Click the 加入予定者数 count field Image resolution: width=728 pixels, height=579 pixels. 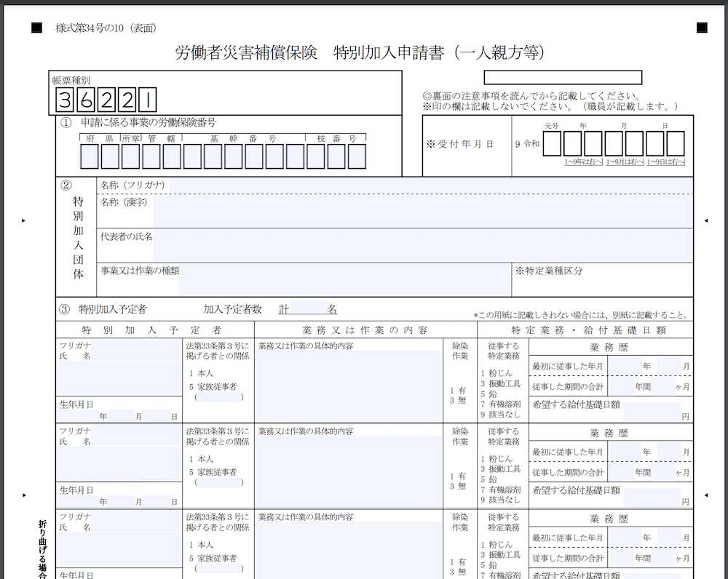[307, 310]
